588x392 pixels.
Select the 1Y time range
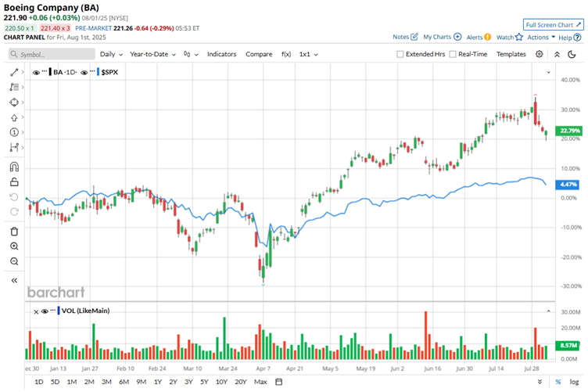(158, 382)
